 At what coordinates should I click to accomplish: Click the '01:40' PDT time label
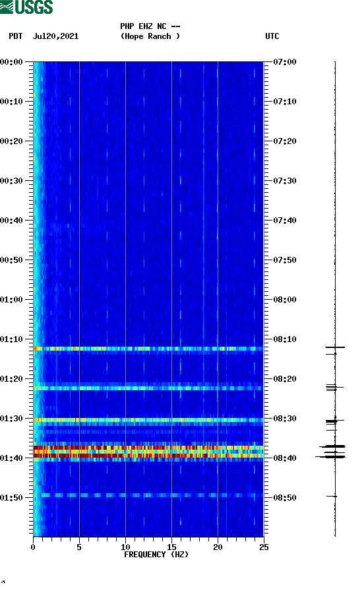tap(12, 458)
